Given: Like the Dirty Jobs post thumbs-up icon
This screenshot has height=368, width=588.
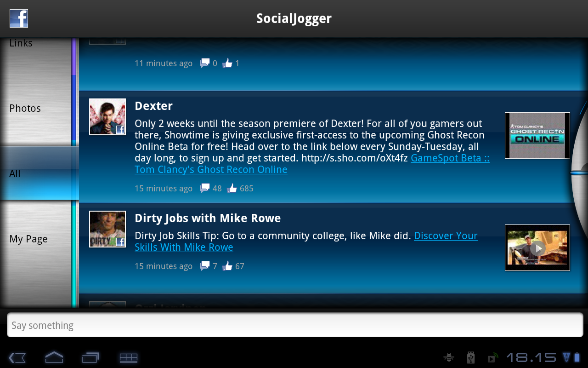Looking at the screenshot, I should pos(227,266).
